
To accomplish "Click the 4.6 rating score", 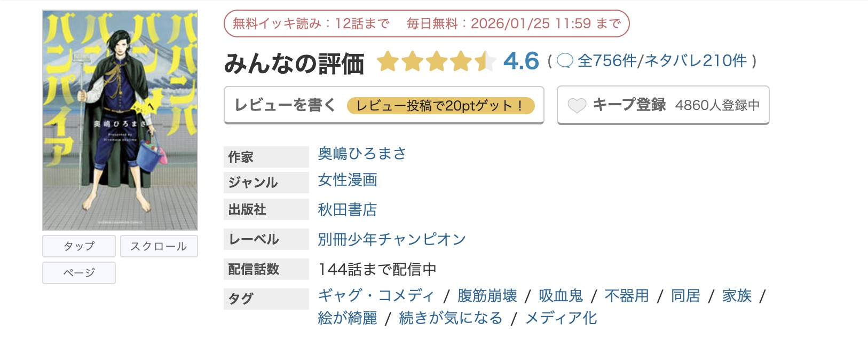I will (521, 62).
